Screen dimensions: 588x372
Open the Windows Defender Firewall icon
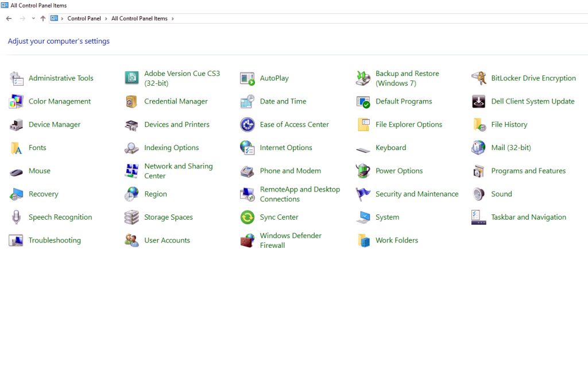click(247, 240)
